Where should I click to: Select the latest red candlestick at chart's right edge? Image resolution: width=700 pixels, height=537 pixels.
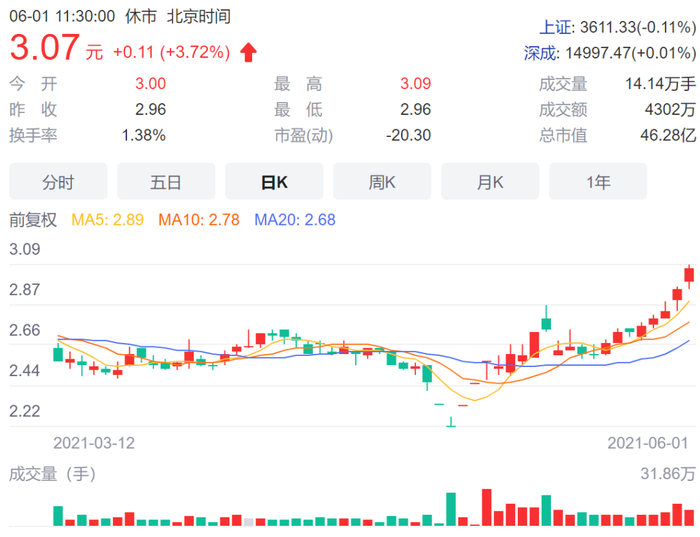coord(689,276)
